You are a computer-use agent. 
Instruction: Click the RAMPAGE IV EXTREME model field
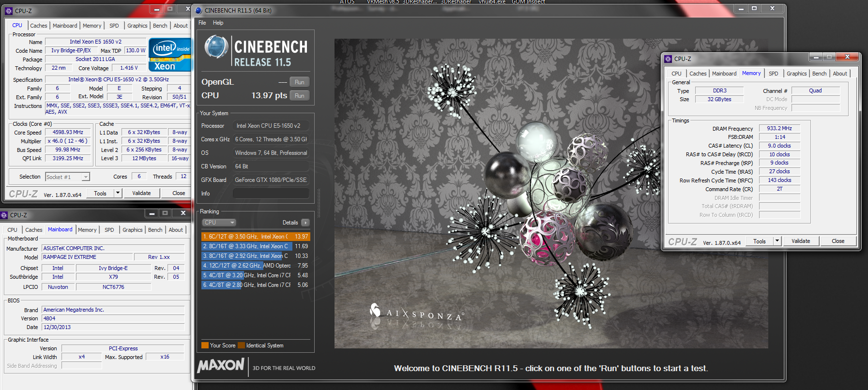(88, 257)
